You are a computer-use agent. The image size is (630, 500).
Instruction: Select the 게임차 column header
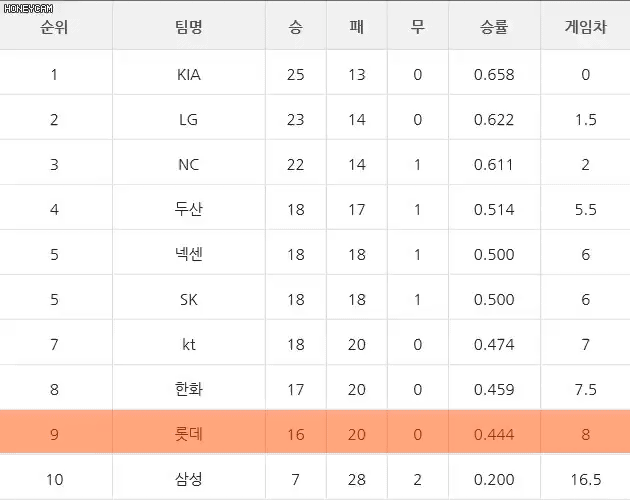(x=585, y=27)
